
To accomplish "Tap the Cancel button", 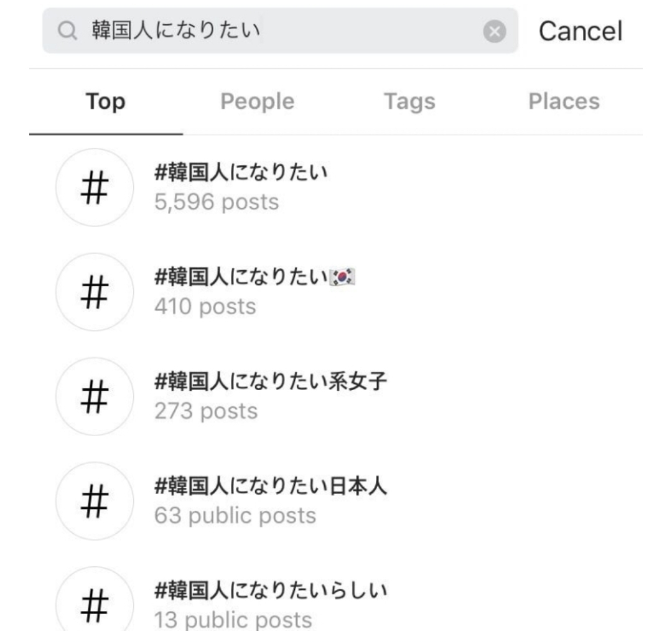I will (580, 31).
